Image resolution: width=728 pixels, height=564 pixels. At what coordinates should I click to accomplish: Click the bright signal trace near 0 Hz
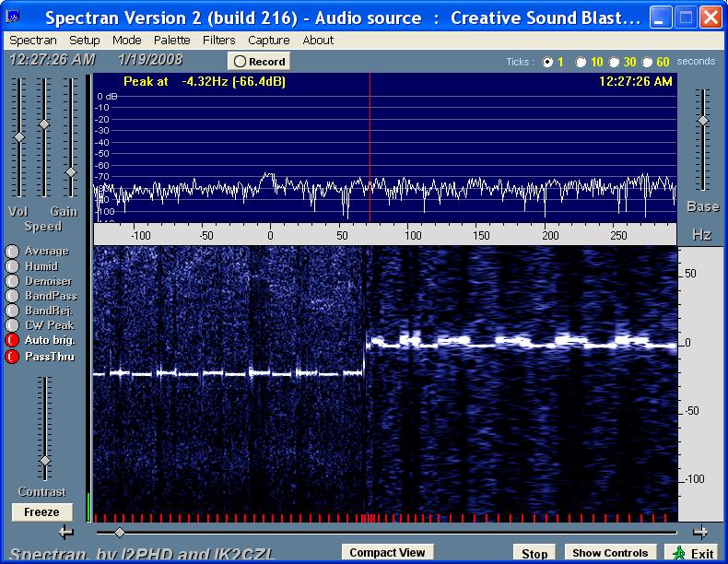pyautogui.click(x=520, y=342)
